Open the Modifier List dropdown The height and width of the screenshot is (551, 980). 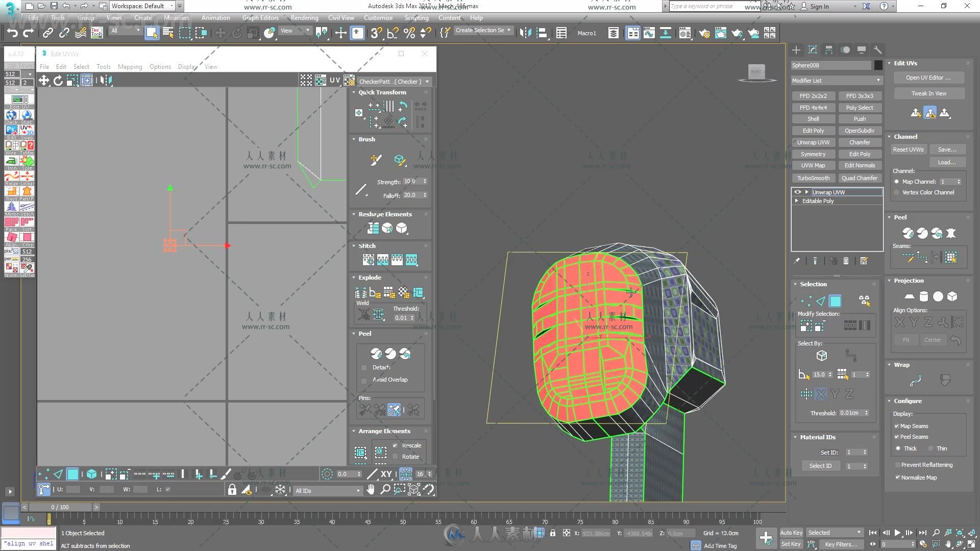coord(836,81)
